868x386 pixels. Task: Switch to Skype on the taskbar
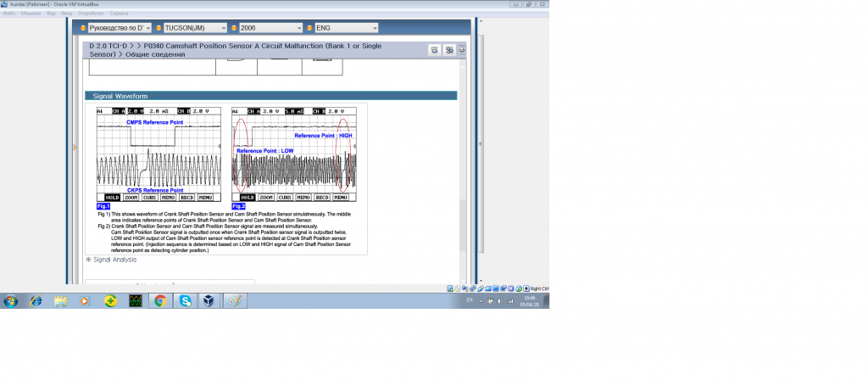(186, 300)
